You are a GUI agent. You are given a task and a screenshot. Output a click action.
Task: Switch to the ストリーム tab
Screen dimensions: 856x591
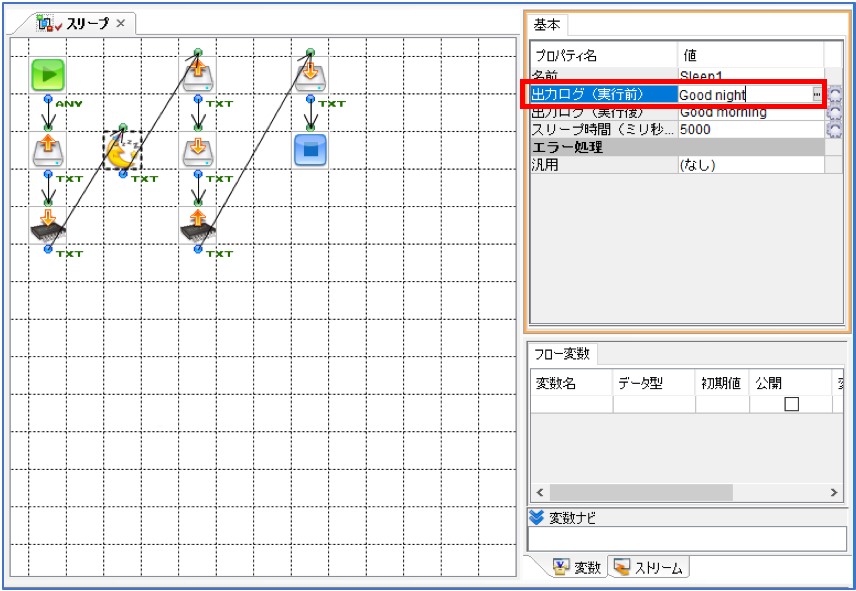tap(649, 568)
